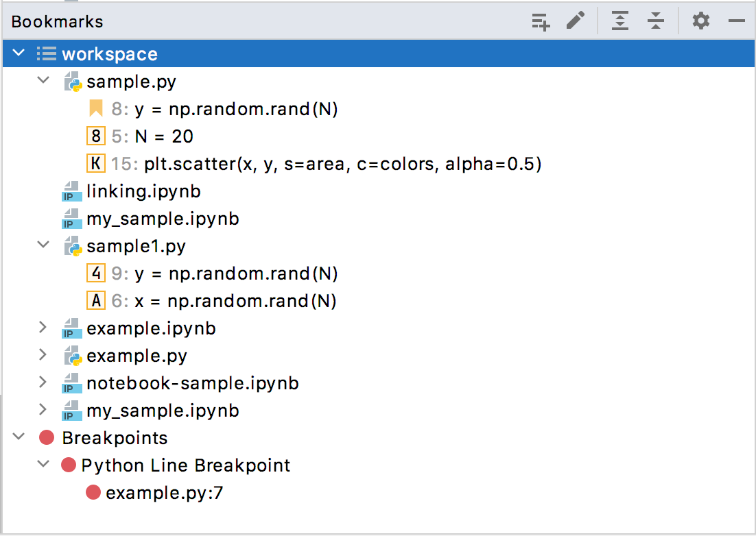This screenshot has height=536, width=756.
Task: Click the Bookmarks panel title
Action: coord(57,21)
